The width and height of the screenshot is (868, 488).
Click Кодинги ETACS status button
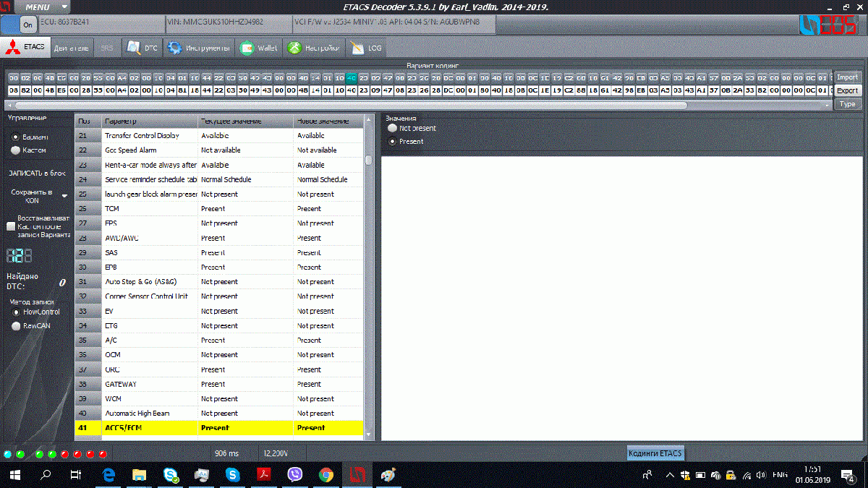655,453
